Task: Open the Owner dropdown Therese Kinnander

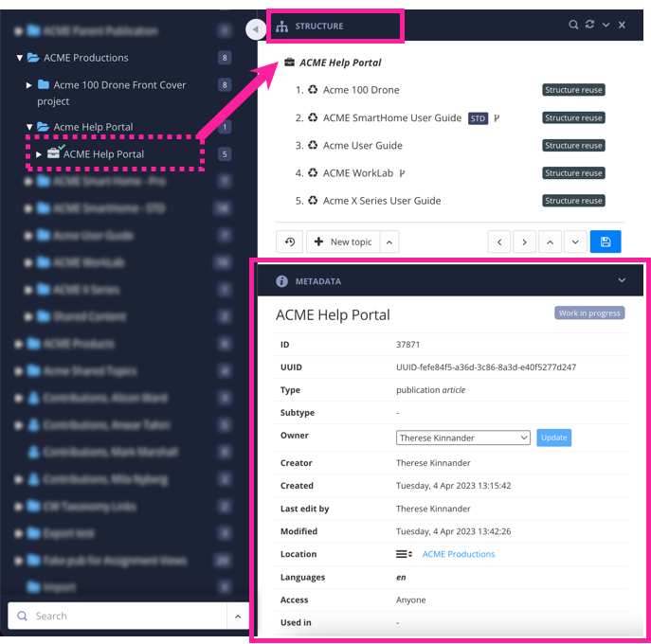Action: click(x=463, y=438)
